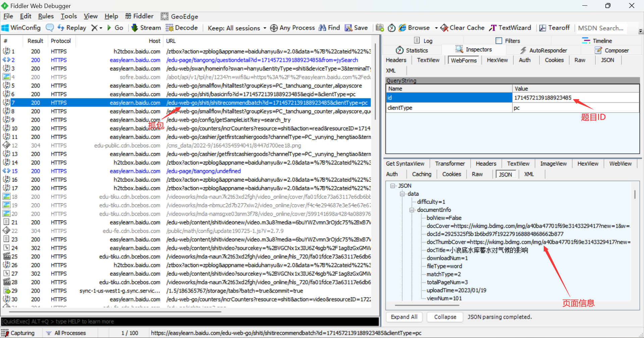This screenshot has width=644, height=338.
Task: Replay the selected session
Action: pos(72,28)
